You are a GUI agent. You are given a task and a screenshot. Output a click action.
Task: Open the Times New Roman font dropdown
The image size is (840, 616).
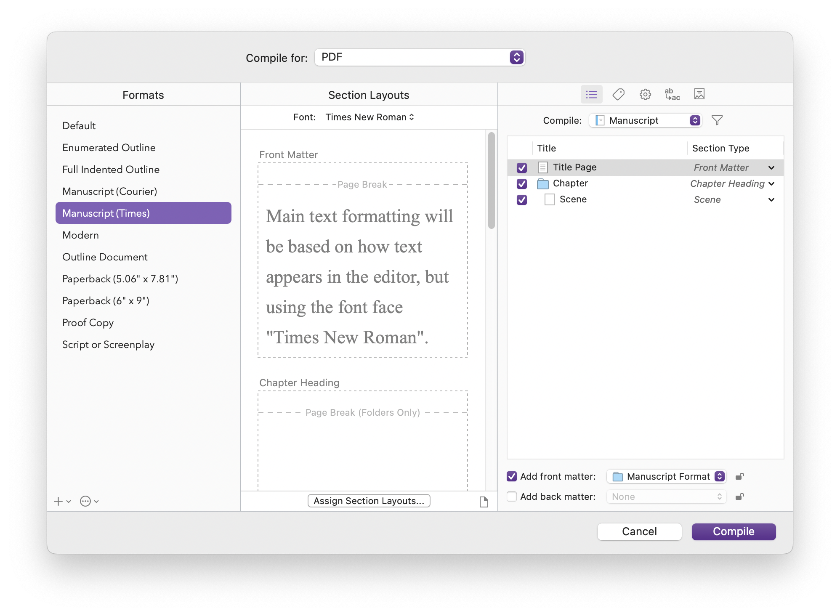click(x=369, y=117)
